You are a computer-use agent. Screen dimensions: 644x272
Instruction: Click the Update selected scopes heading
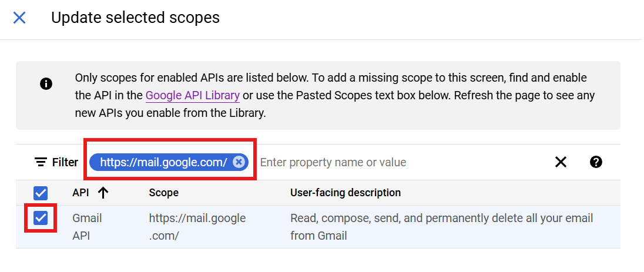coord(135,18)
